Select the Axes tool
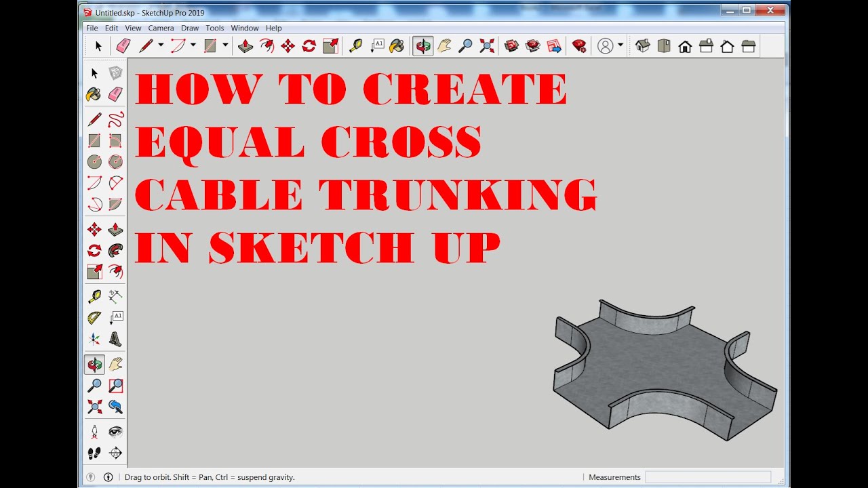Viewport: 868px width, 488px height. 94,338
